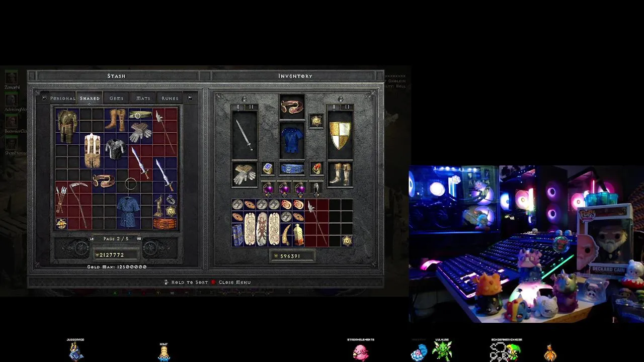The height and width of the screenshot is (362, 644).
Task: Select the blue tome in the inventory
Action: [x=237, y=235]
